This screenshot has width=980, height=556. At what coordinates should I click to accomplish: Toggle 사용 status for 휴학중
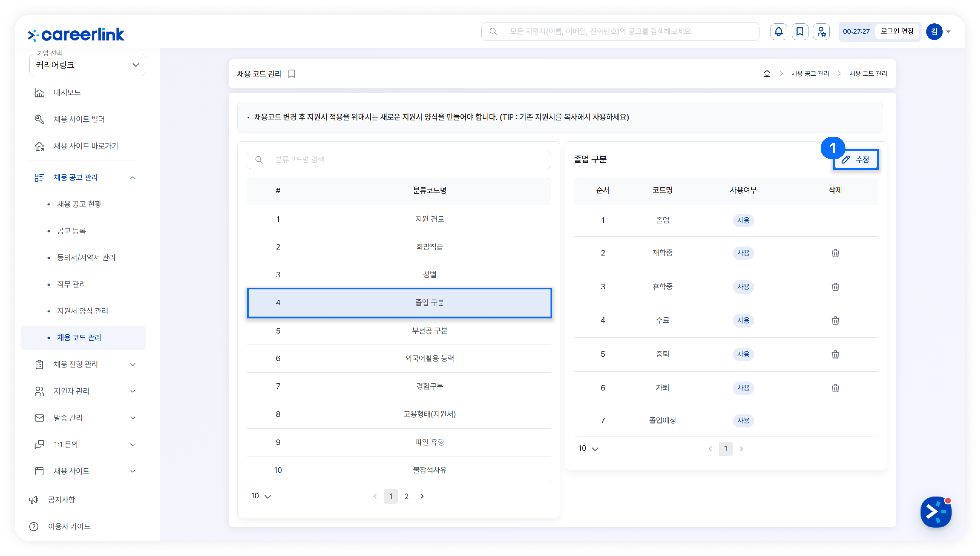743,287
